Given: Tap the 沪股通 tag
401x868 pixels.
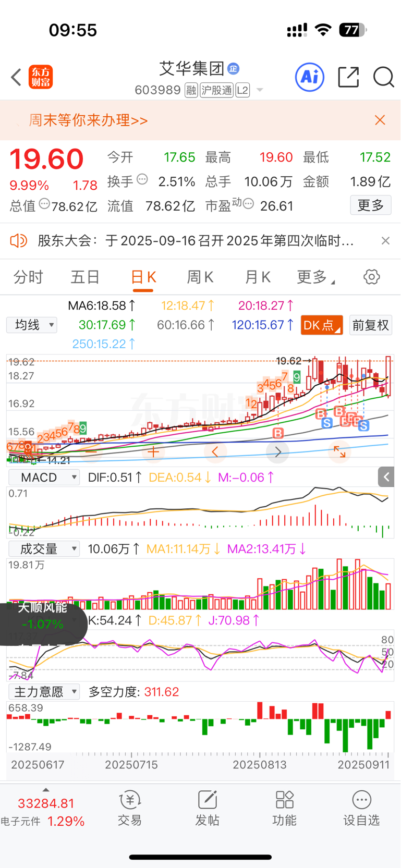Looking at the screenshot, I should [x=216, y=90].
